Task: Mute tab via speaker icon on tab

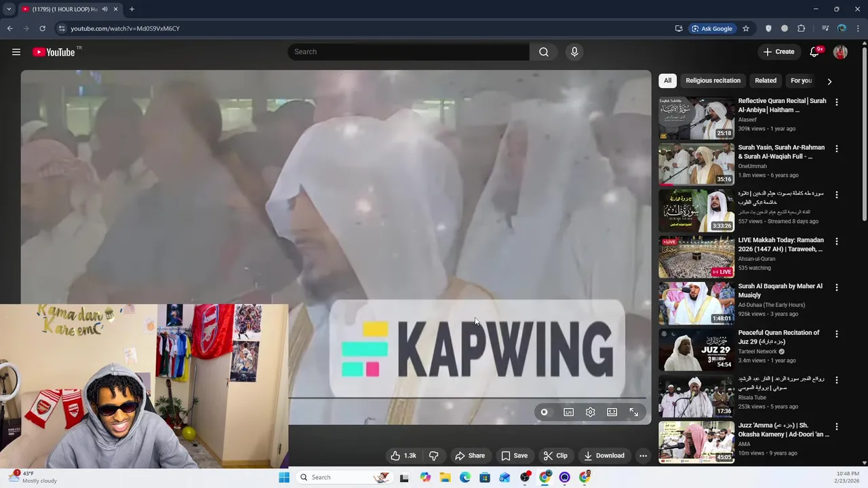Action: pos(104,9)
